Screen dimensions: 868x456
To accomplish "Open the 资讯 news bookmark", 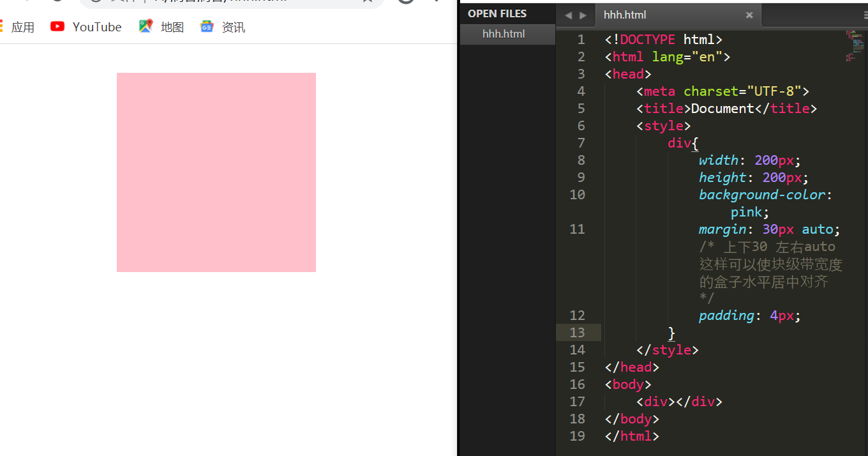I will tap(222, 27).
